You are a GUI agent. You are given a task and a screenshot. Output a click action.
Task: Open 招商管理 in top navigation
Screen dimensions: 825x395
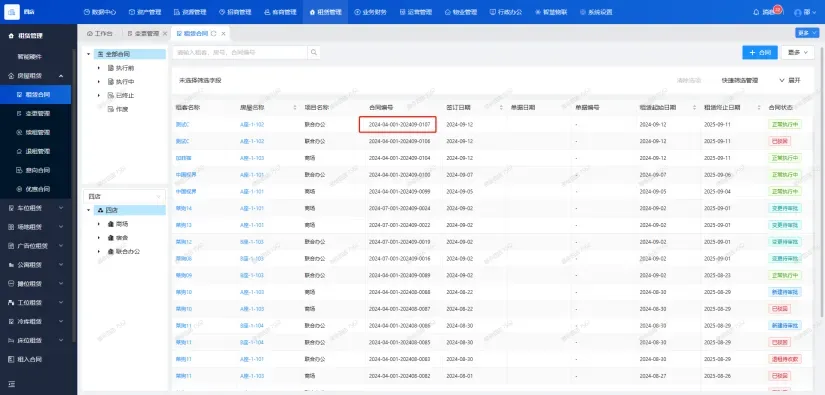point(235,12)
